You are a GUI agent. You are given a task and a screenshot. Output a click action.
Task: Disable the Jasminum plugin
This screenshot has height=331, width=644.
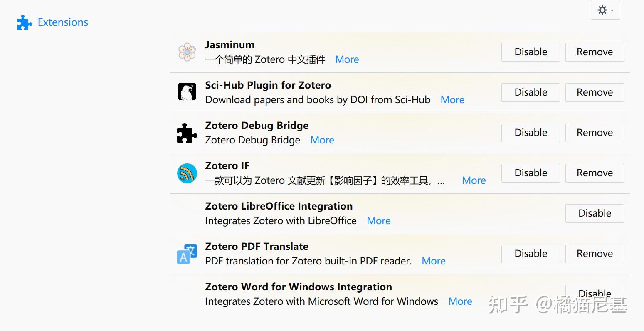point(530,52)
